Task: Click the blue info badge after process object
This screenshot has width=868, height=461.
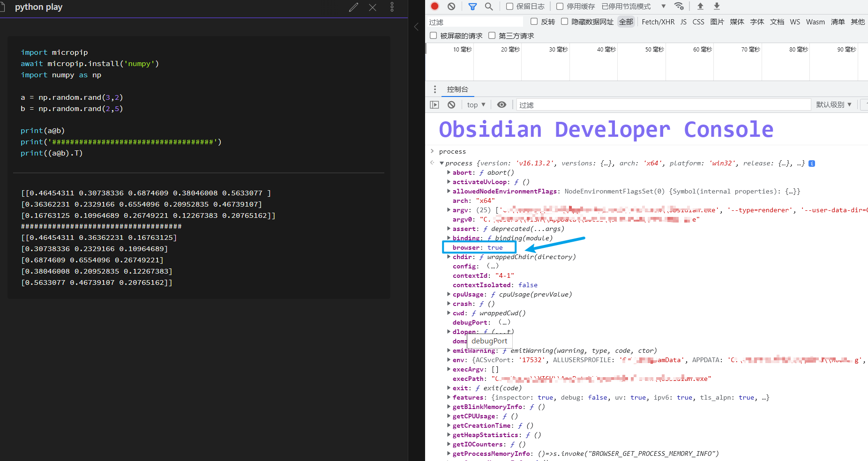Action: click(x=812, y=164)
